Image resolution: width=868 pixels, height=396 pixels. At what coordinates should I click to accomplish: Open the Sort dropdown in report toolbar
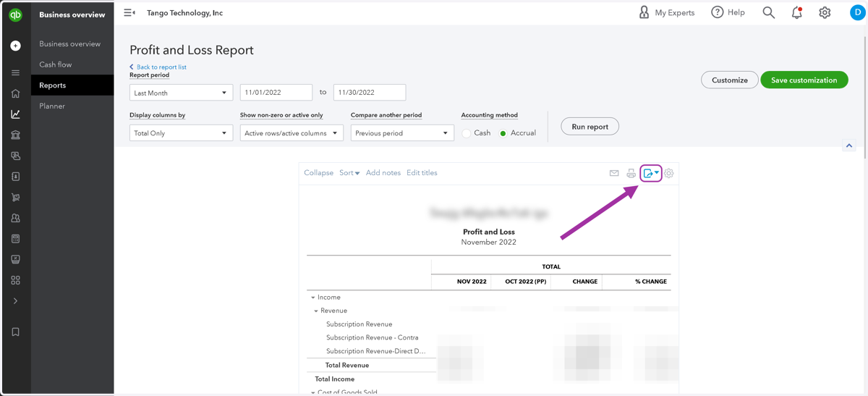point(349,173)
